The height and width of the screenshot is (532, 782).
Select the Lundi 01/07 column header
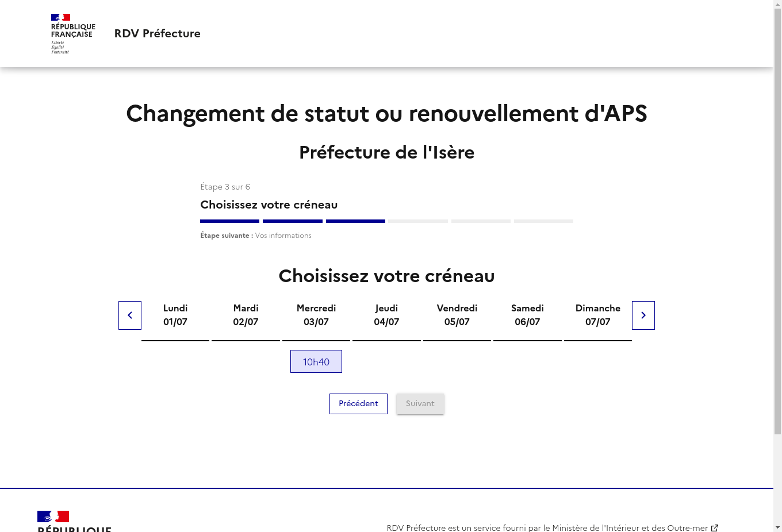tap(175, 315)
